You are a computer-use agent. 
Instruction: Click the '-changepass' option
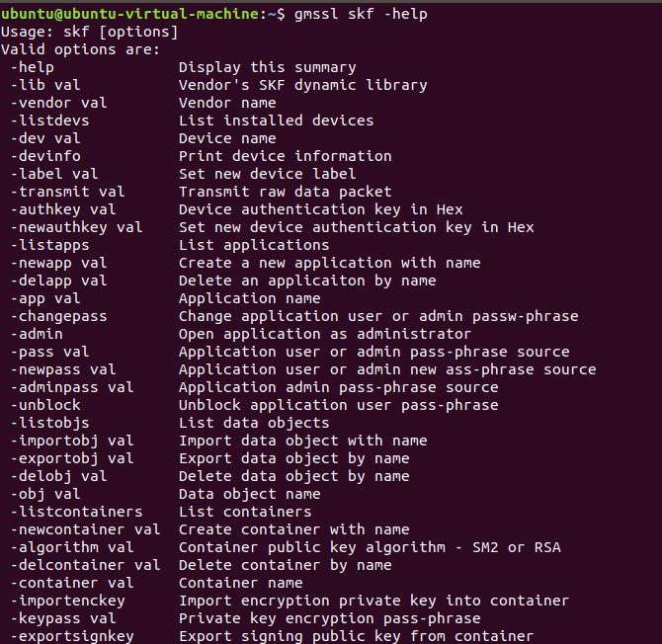[x=59, y=316]
